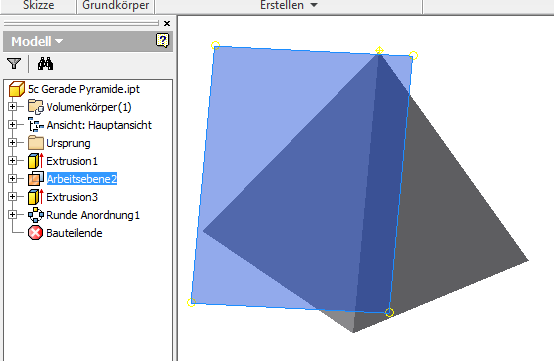The width and height of the screenshot is (554, 361).
Task: Select Extrusion3 in the tree
Action: (x=72, y=197)
